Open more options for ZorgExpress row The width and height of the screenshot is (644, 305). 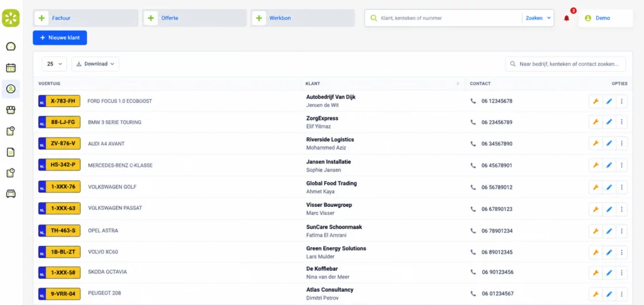[x=621, y=122]
